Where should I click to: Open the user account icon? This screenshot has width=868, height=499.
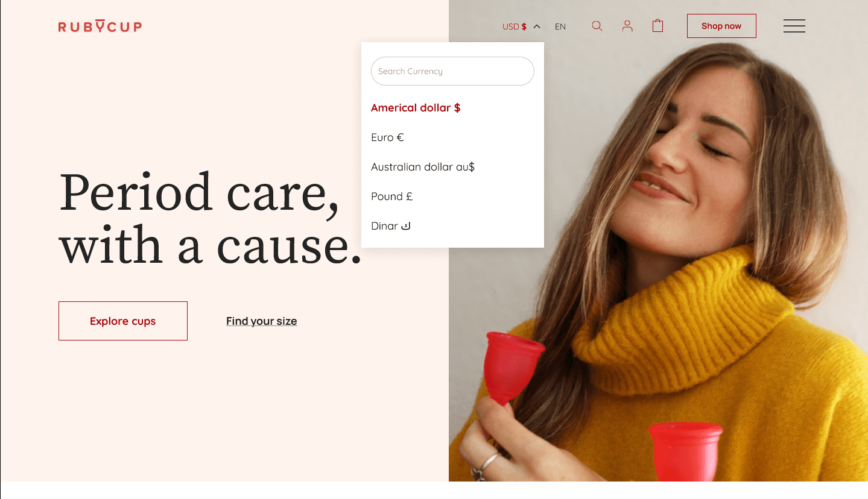tap(627, 26)
